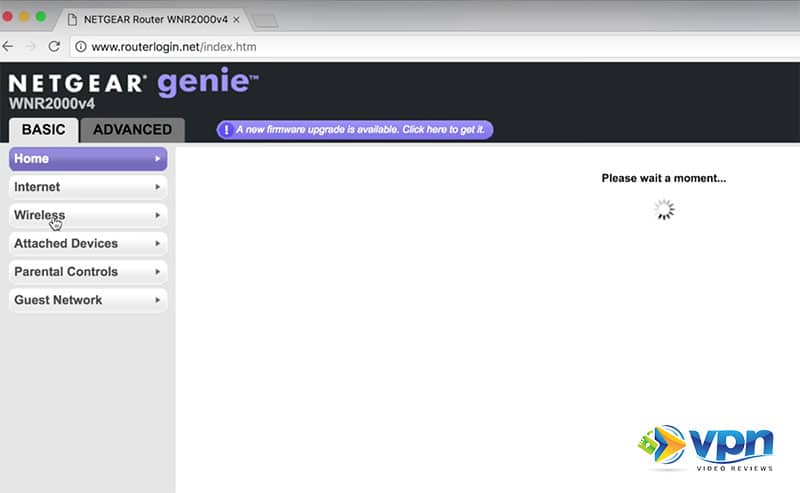800x493 pixels.
Task: Click the arrow on the Internet row
Action: [x=157, y=187]
